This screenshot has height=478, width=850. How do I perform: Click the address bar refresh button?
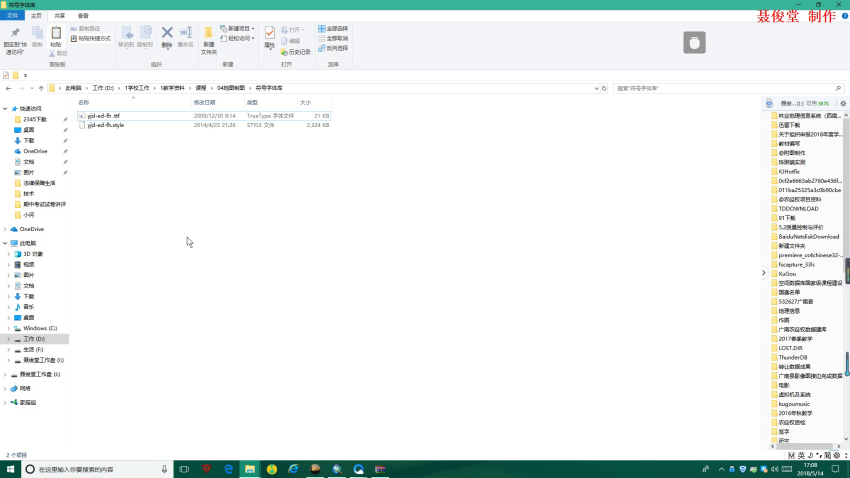tap(604, 88)
